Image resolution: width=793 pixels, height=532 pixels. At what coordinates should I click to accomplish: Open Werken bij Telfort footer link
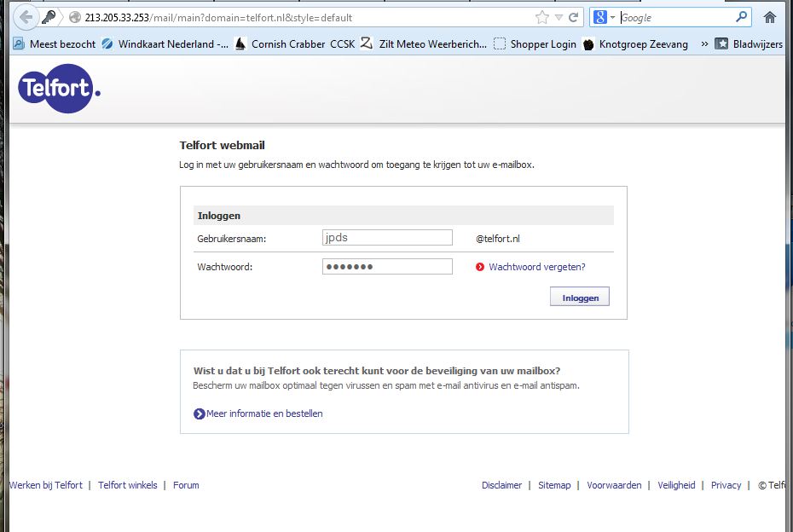pyautogui.click(x=45, y=485)
